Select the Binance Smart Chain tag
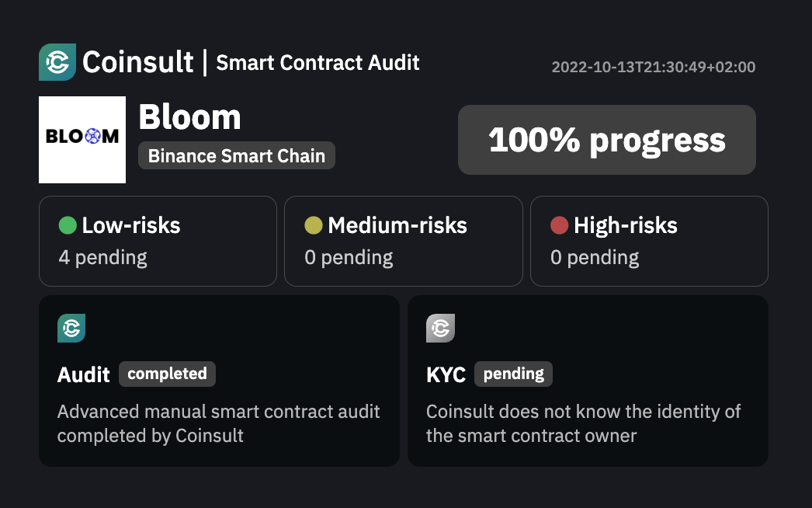 [237, 155]
